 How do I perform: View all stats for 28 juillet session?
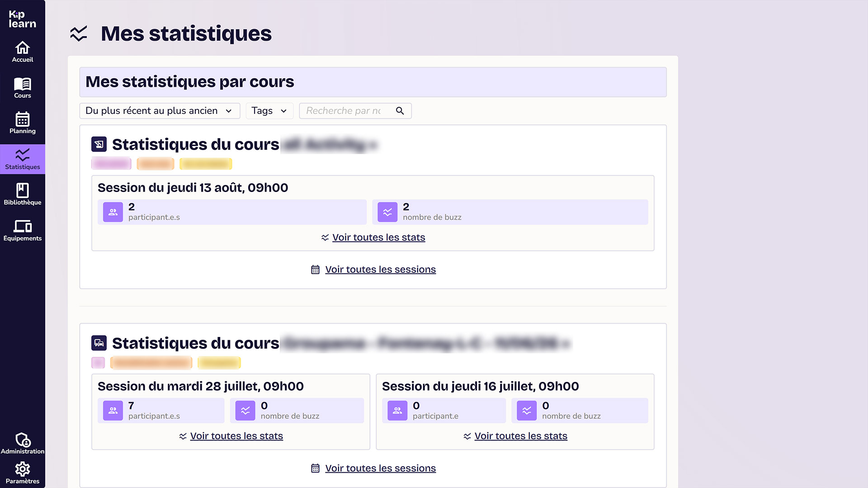(231, 436)
